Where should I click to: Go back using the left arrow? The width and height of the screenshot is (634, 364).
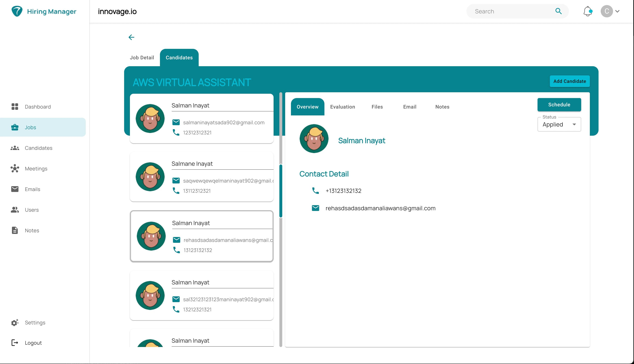(x=131, y=37)
